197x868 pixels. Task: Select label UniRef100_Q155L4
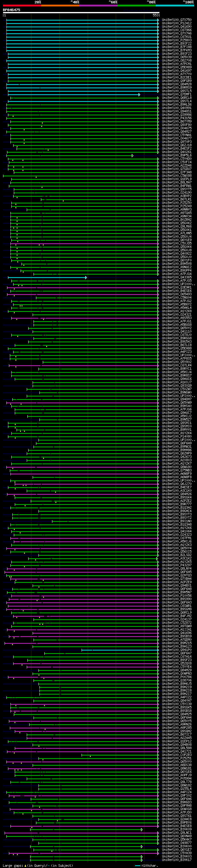(x=176, y=789)
